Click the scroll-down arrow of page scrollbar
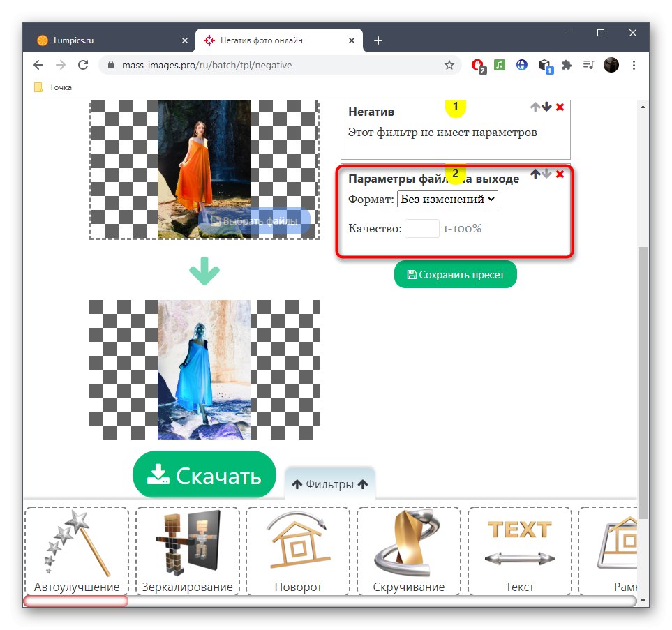This screenshot has height=630, width=672. [x=643, y=601]
